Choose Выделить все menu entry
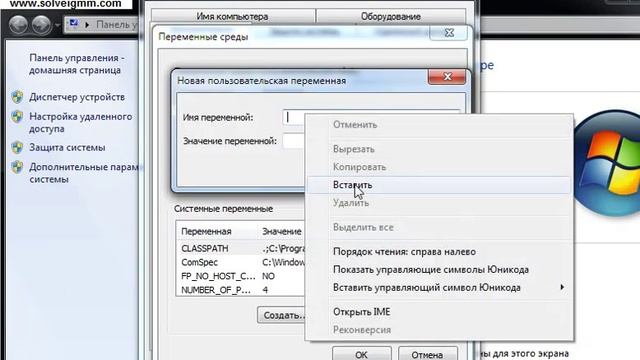640x360 pixels. 438,227
